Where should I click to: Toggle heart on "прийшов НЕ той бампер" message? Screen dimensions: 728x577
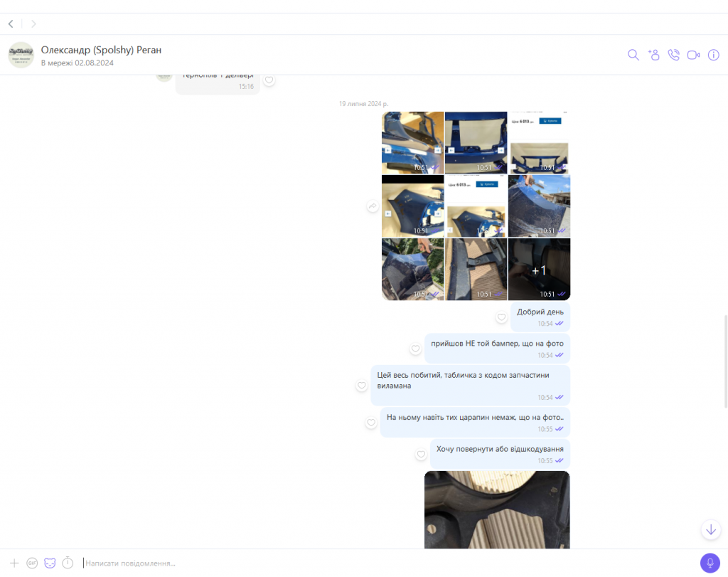[415, 349]
